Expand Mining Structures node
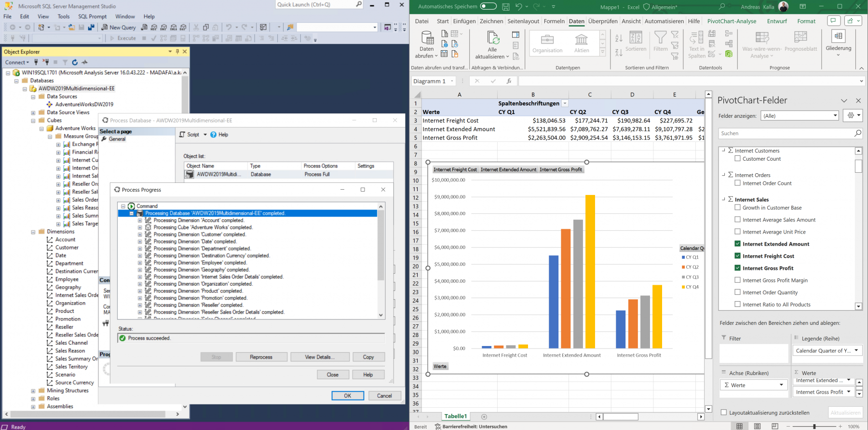868x430 pixels. pyautogui.click(x=33, y=390)
